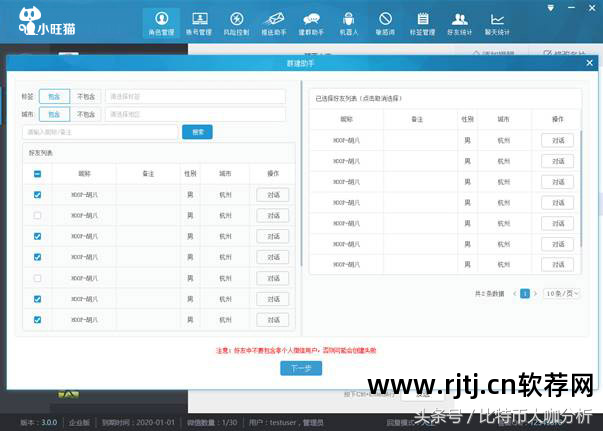
Task: Click the left panel vertical scrollbar
Action: [302, 173]
